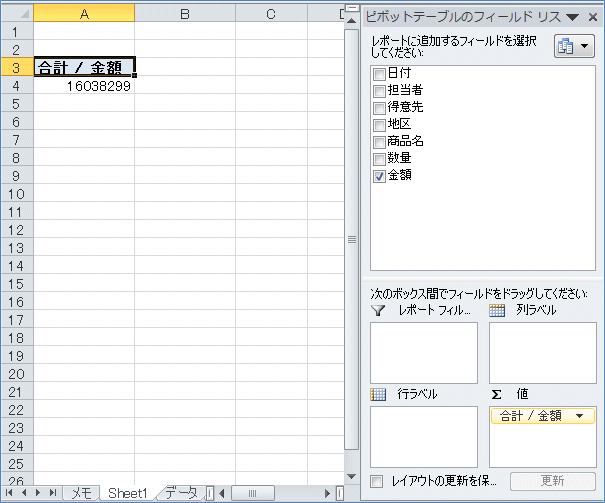
Task: Click the vertical scrollbar up arrow
Action: (352, 21)
